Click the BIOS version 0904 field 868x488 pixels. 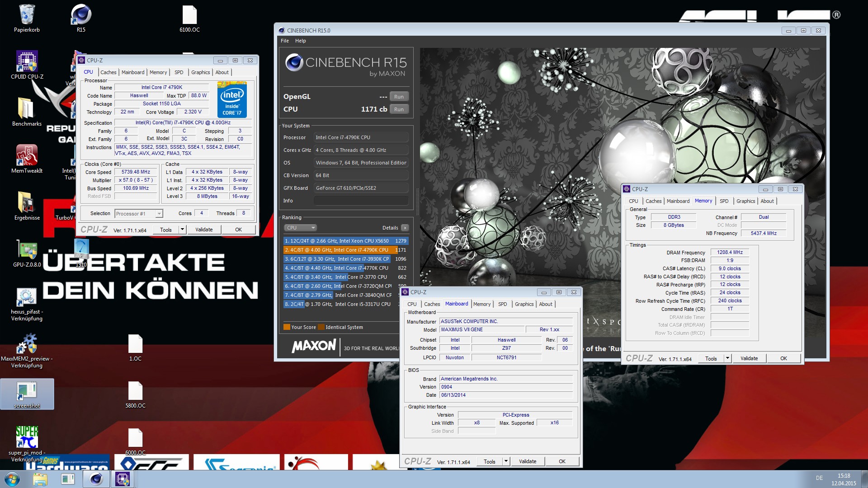[506, 387]
